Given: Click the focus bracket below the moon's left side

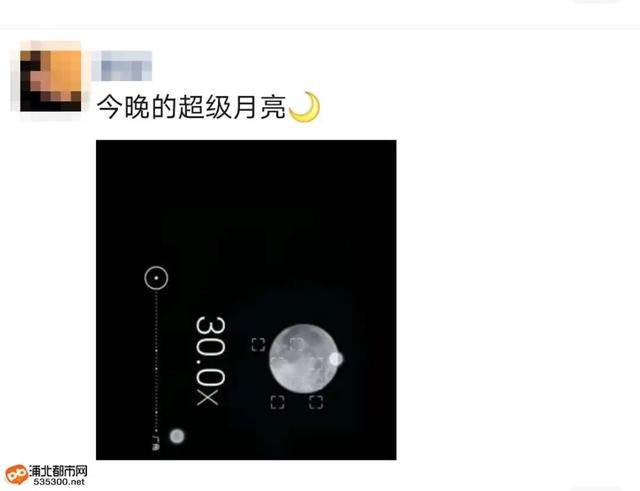Looking at the screenshot, I should [278, 402].
